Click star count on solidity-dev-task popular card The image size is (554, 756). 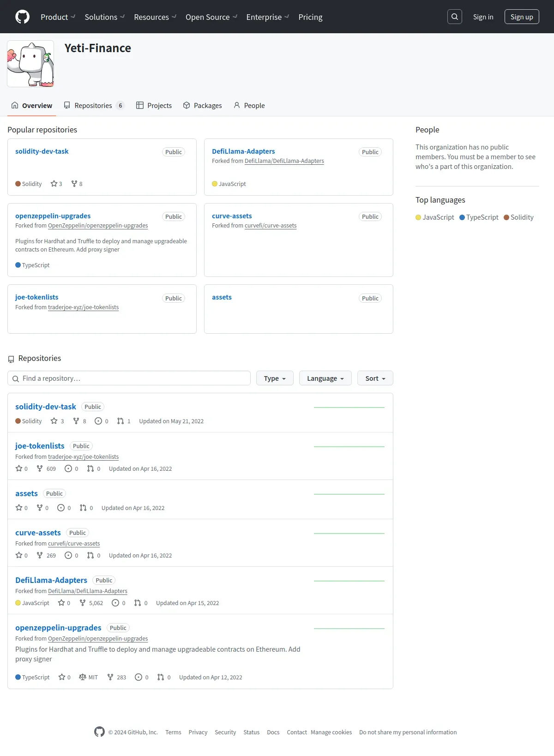56,184
